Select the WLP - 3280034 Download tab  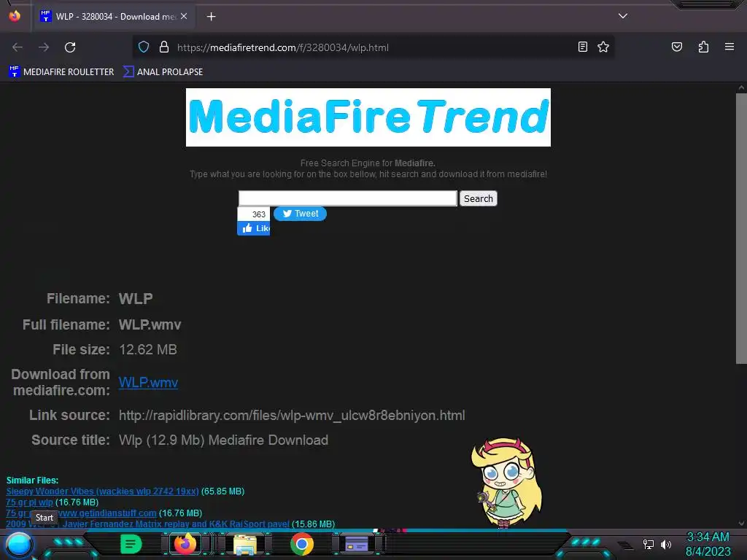tap(115, 17)
